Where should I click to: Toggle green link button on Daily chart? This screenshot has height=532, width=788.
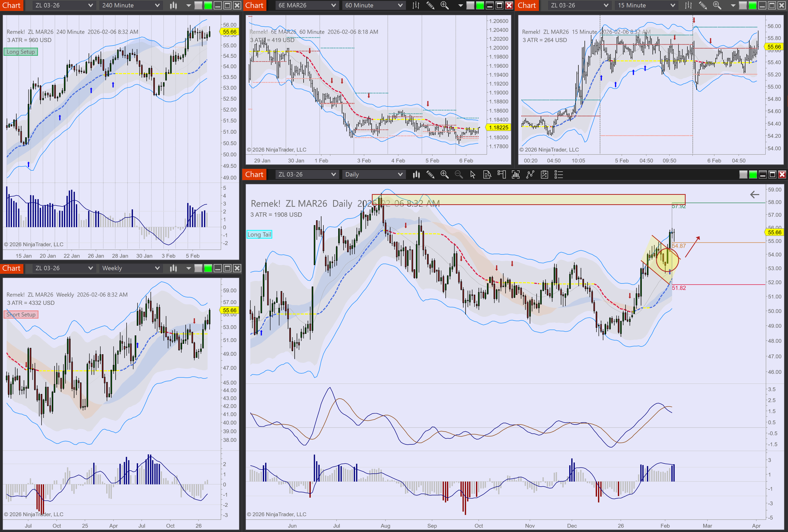(x=753, y=175)
